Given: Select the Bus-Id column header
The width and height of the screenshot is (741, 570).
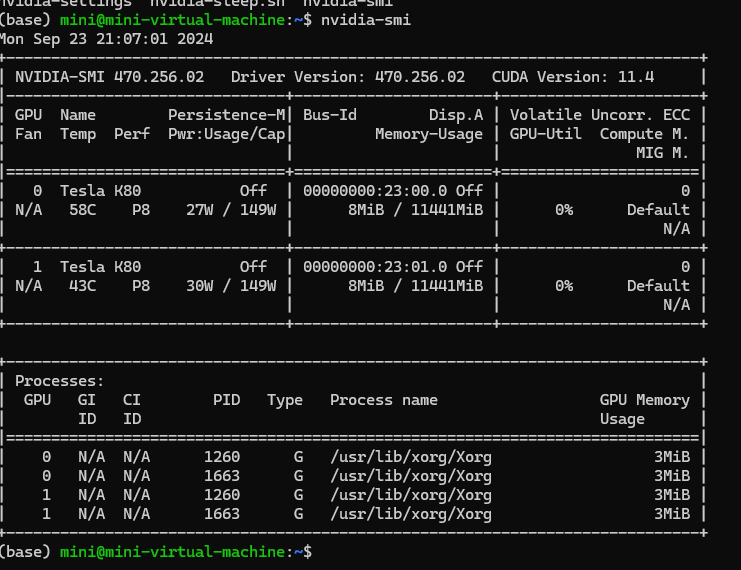Looking at the screenshot, I should 330,115.
